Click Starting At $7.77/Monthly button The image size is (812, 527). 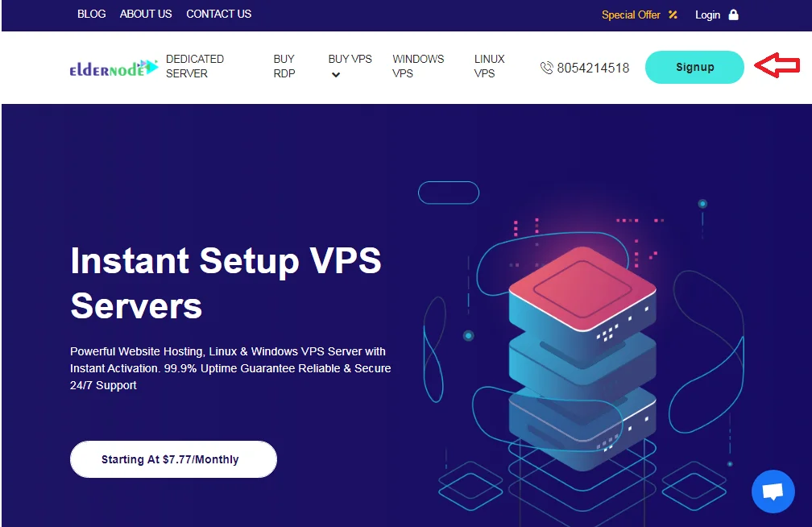coord(173,459)
